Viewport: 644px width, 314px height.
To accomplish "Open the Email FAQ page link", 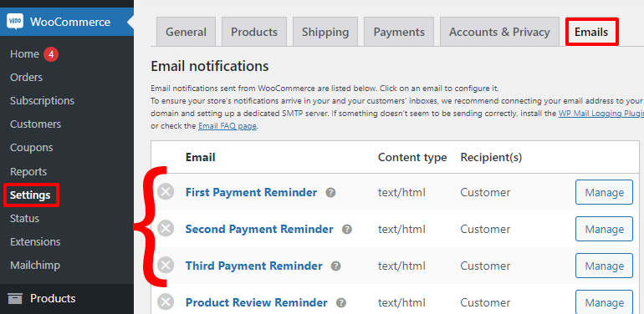I will [227, 126].
